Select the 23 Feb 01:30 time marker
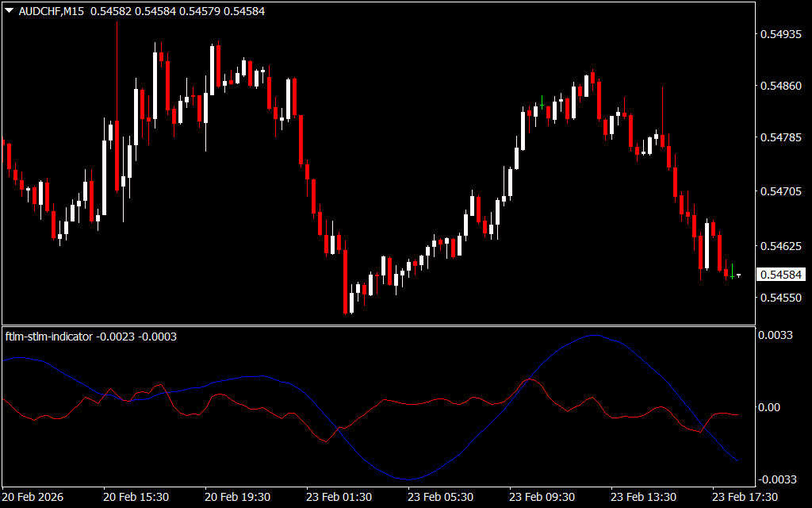This screenshot has width=812, height=508. (339, 497)
